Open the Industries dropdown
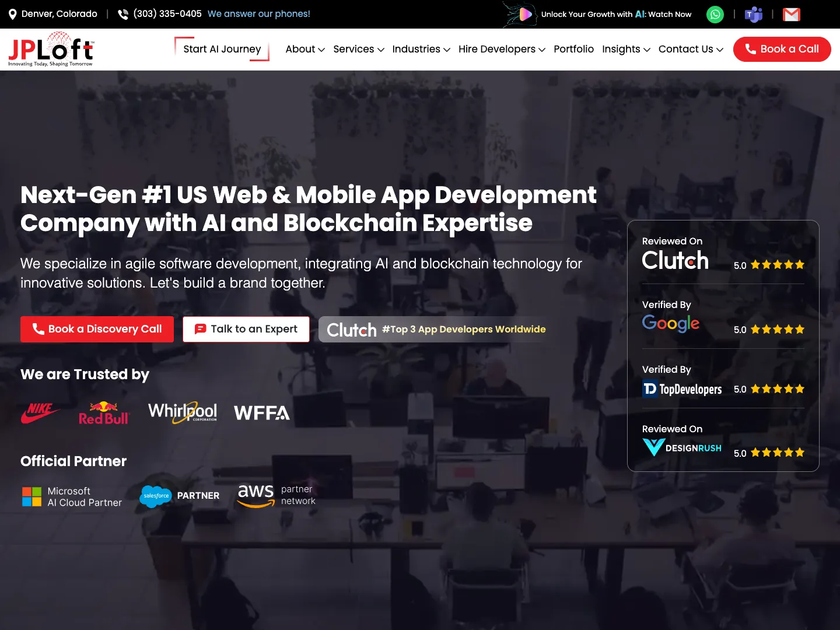Image resolution: width=840 pixels, height=630 pixels. (421, 50)
